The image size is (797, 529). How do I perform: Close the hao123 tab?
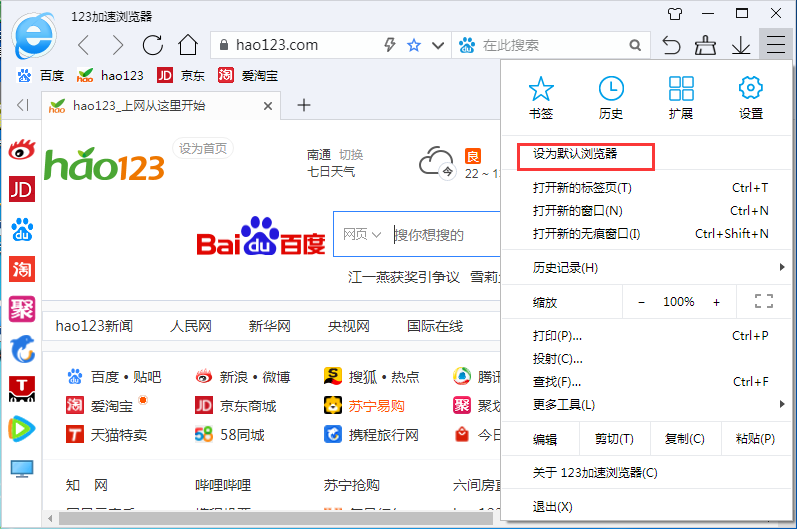pyautogui.click(x=268, y=106)
